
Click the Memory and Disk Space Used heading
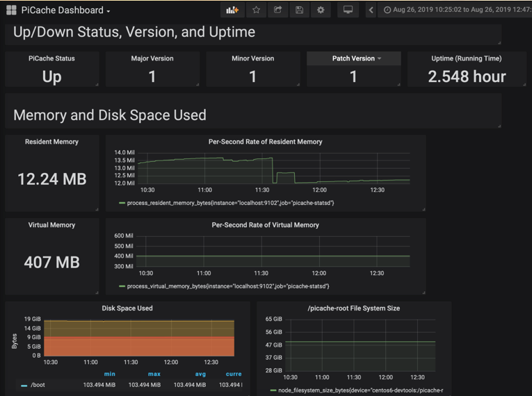[110, 115]
